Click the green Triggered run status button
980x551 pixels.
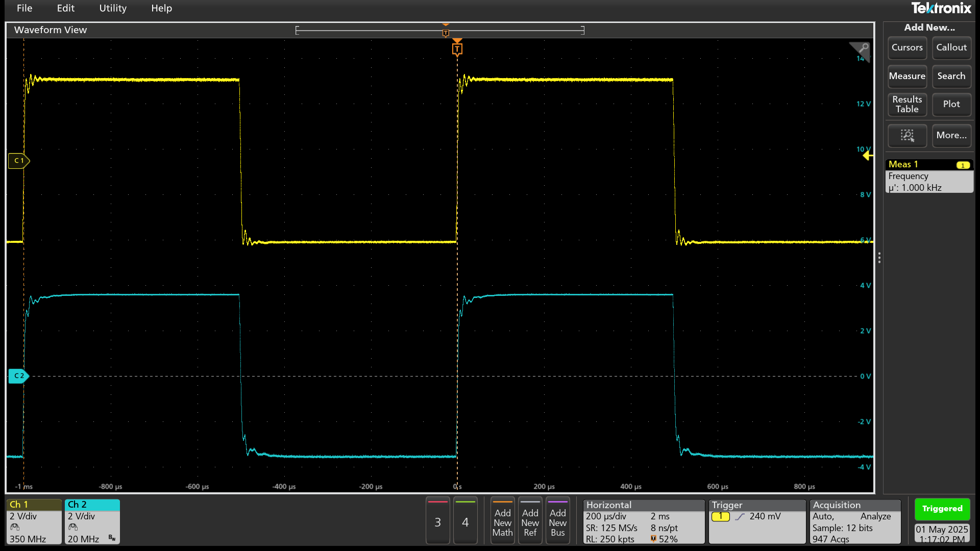point(942,509)
